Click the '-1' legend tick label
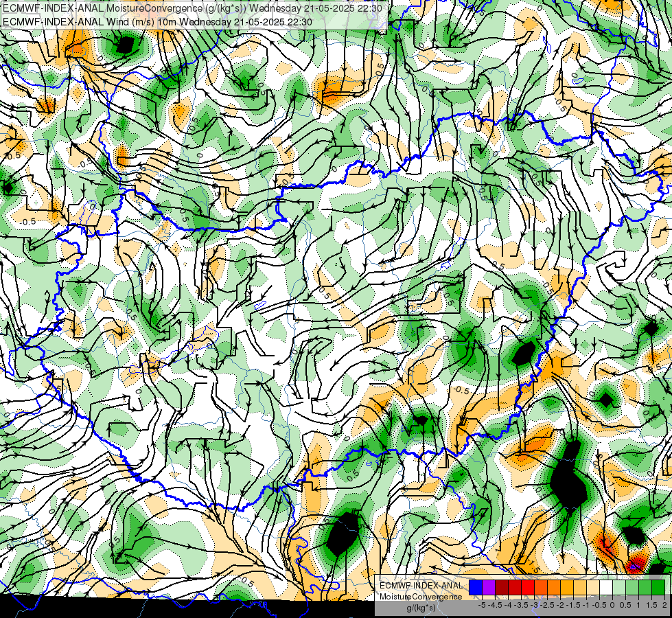This screenshot has width=672, height=618. pyautogui.click(x=586, y=605)
